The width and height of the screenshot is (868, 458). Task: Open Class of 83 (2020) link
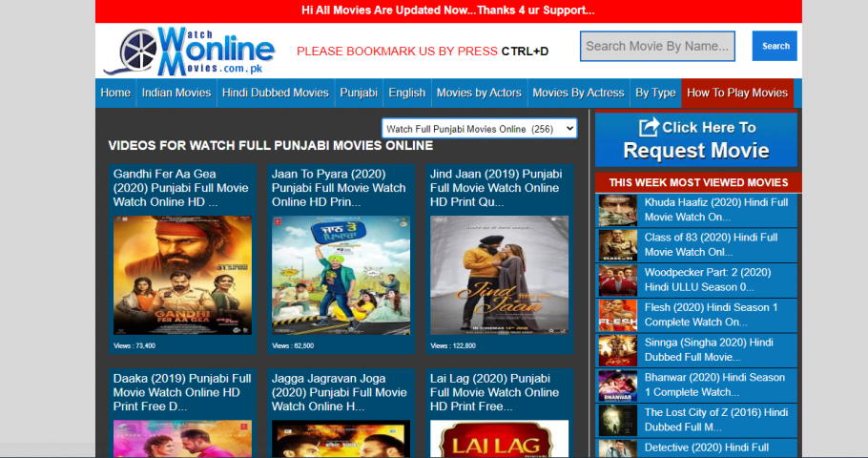pyautogui.click(x=711, y=244)
